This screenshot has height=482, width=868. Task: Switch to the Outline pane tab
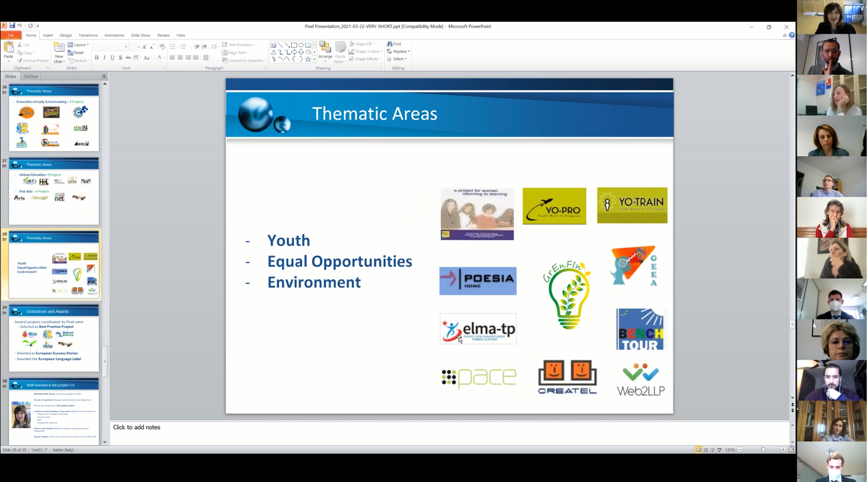[x=31, y=76]
